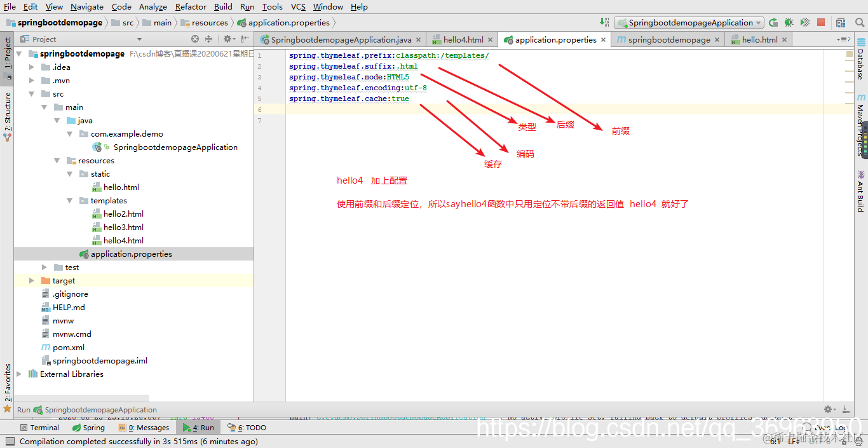Collapse the resources folder
868x448 pixels.
click(x=57, y=161)
